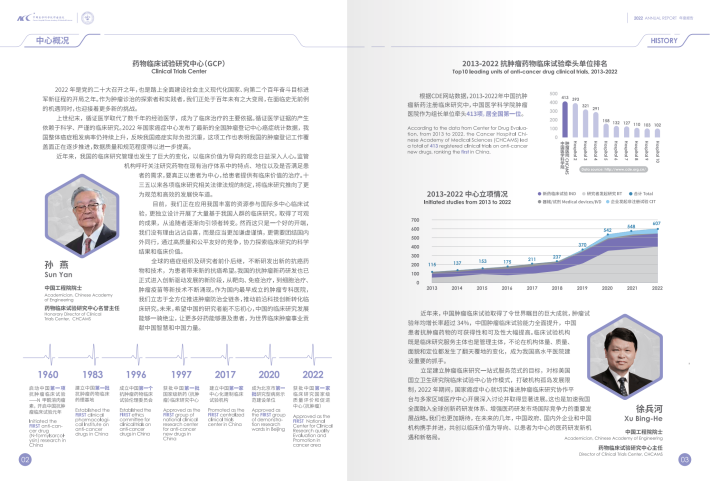Click the line chart data label 370
The image size is (710, 481).
(582, 245)
